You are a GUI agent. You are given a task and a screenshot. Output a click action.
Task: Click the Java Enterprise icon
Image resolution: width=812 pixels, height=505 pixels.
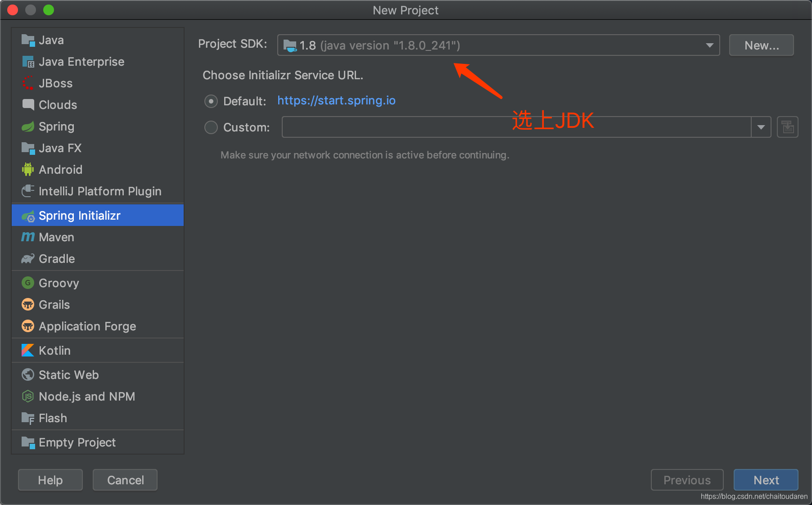pyautogui.click(x=28, y=62)
